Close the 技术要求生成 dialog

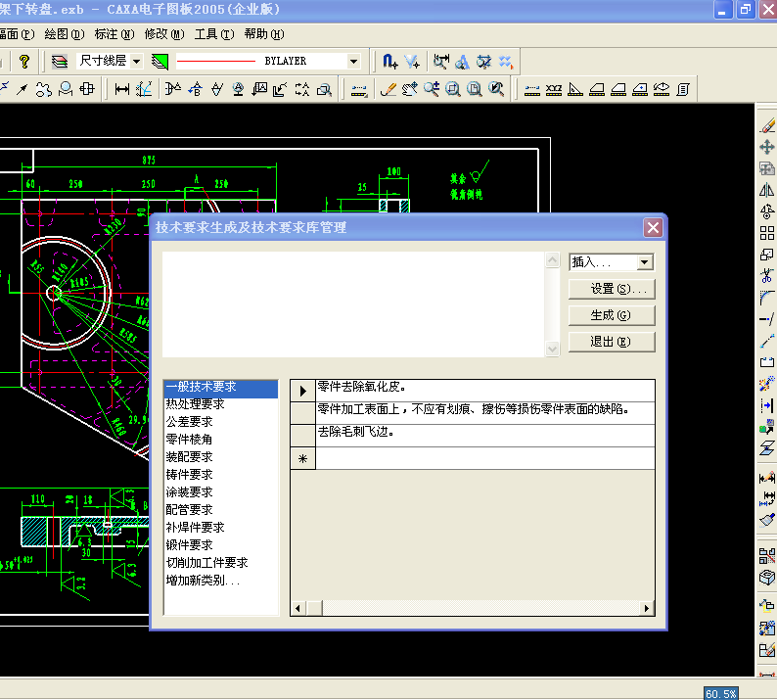[x=653, y=227]
